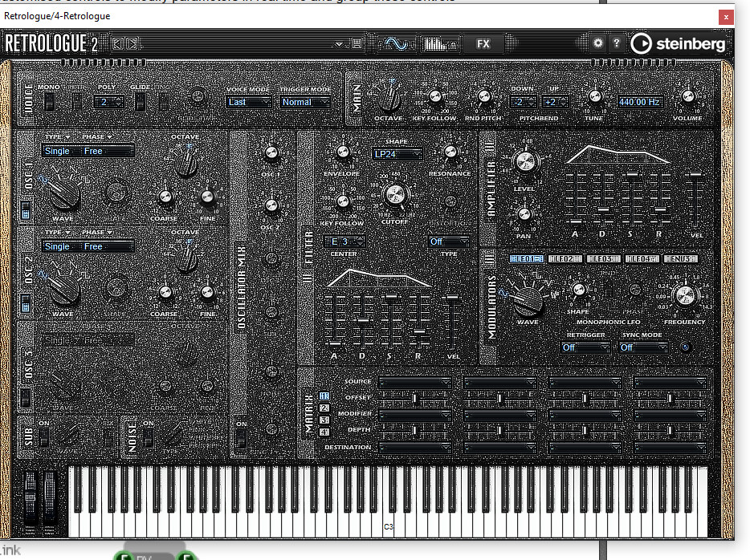This screenshot has height=560, width=750.
Task: Open the Voice Mode dropdown showing Last
Action: [248, 102]
